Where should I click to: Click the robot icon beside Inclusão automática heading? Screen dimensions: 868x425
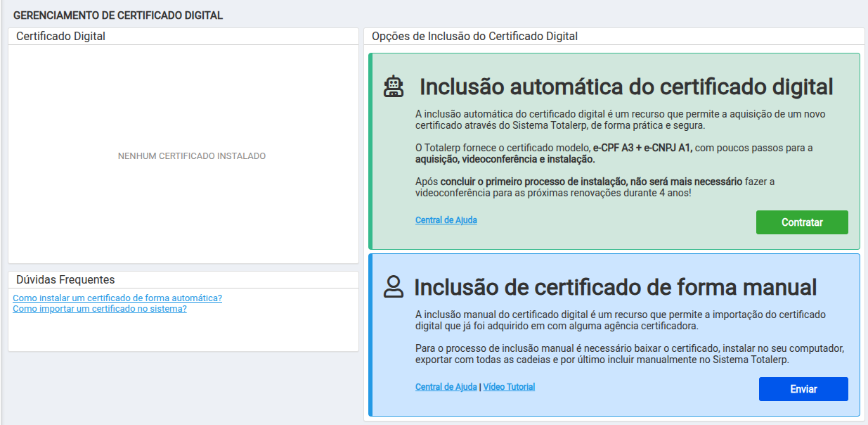[x=394, y=87]
